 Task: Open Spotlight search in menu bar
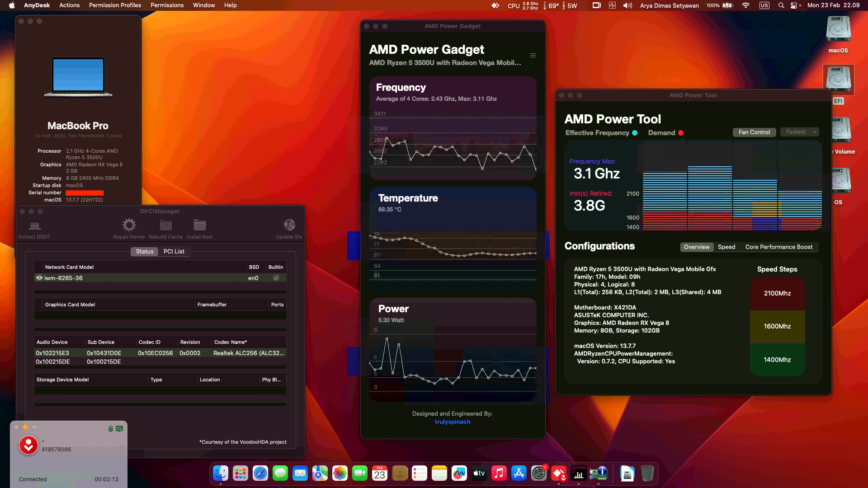(x=781, y=5)
